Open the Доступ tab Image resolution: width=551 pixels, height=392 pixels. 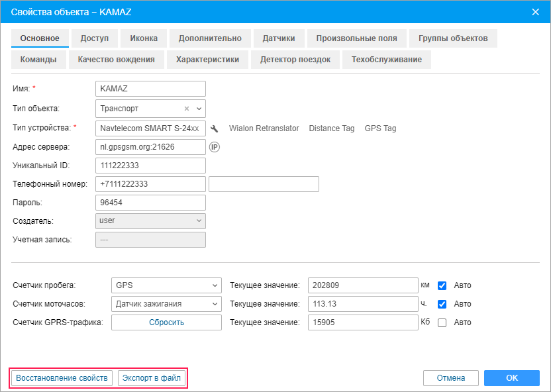pyautogui.click(x=95, y=38)
